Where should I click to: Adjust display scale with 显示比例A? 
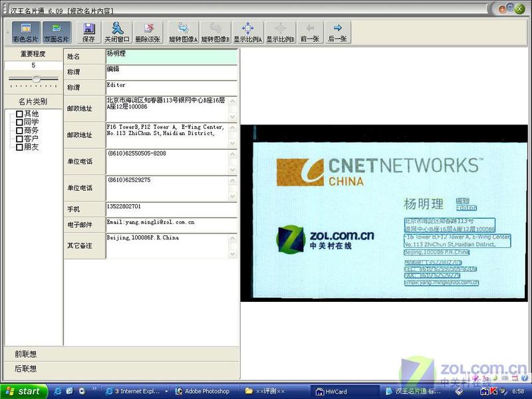(247, 32)
